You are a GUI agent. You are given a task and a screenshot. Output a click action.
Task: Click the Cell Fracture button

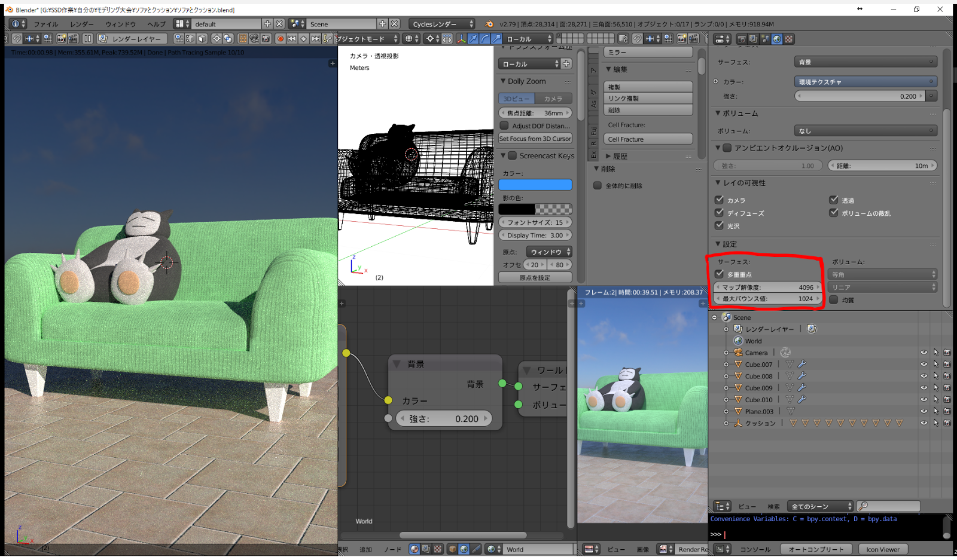(648, 139)
